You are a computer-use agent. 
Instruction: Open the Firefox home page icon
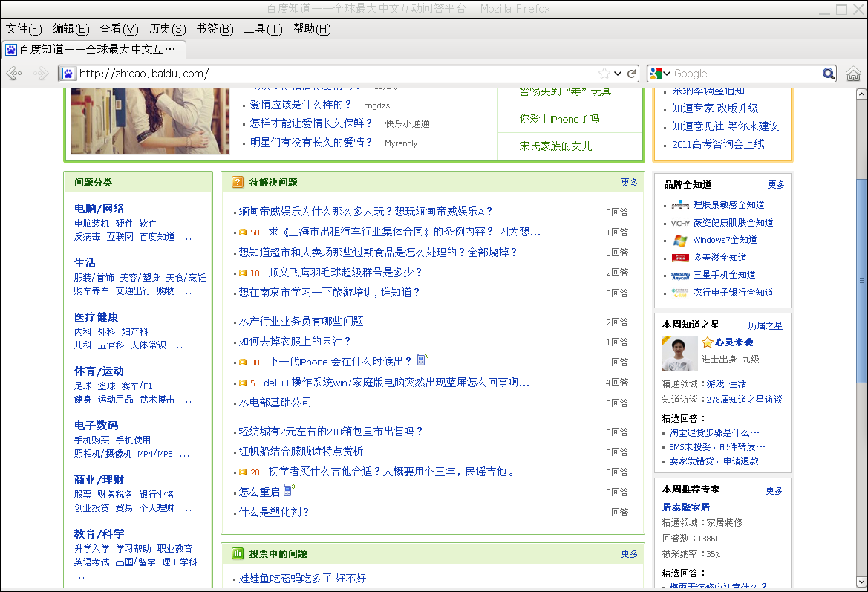tap(853, 74)
